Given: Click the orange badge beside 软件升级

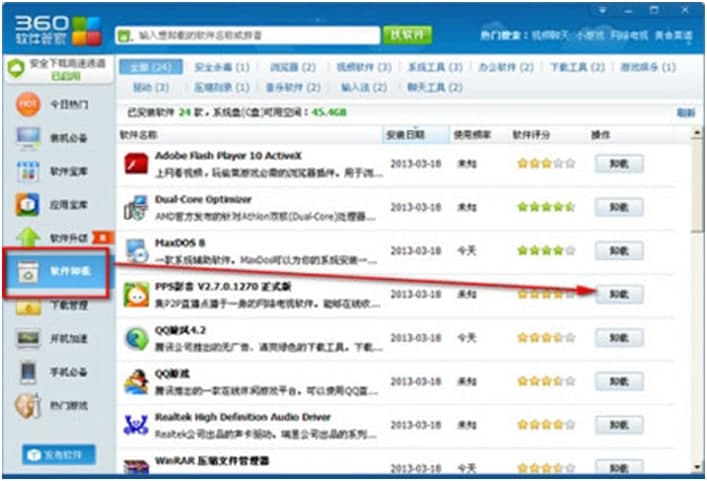Looking at the screenshot, I should [103, 238].
